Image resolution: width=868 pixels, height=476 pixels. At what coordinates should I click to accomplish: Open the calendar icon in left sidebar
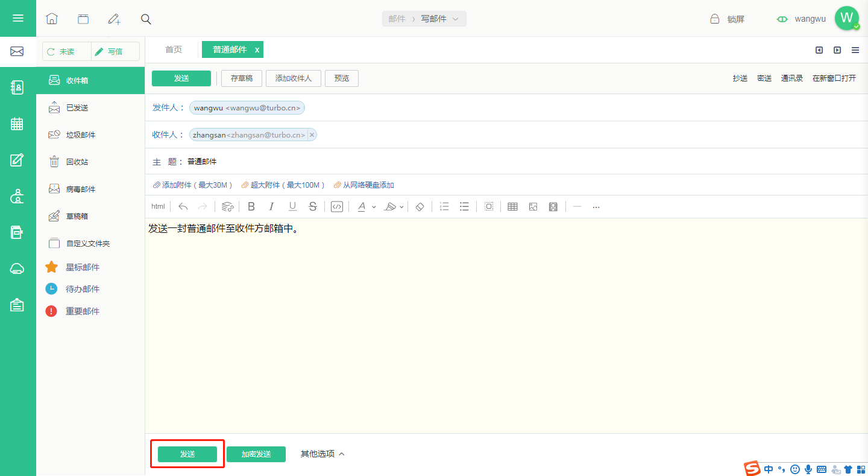pos(17,124)
